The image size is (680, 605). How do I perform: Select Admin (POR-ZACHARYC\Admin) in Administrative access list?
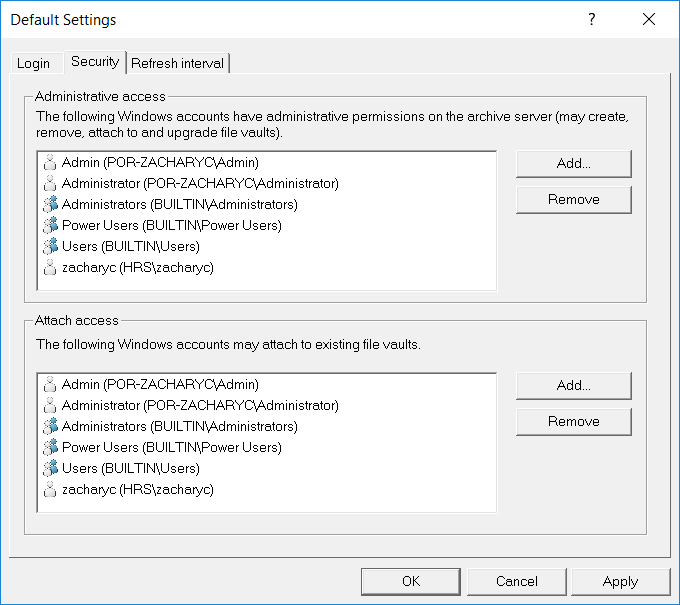[160, 163]
